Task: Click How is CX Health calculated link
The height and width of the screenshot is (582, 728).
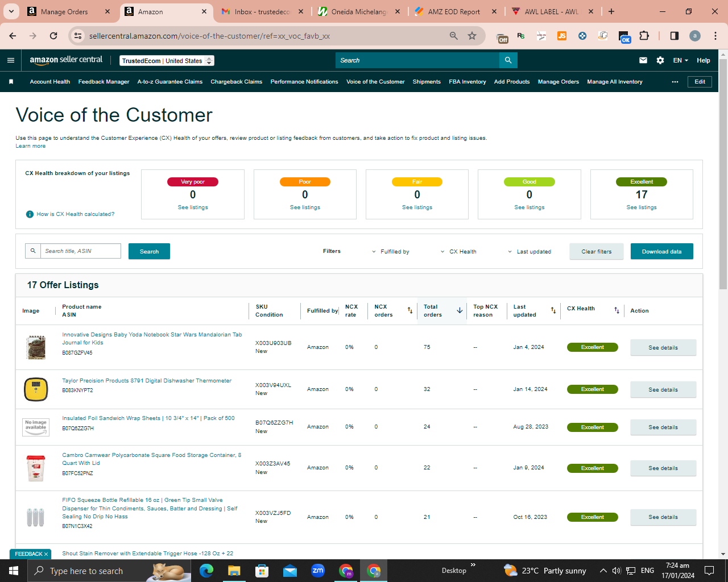Action: pos(76,214)
